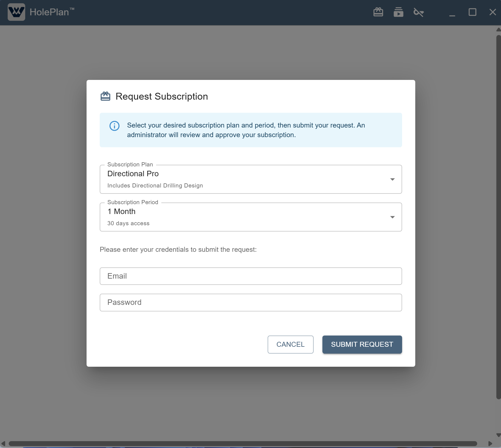Click the video library icon in title bar

tap(398, 12)
